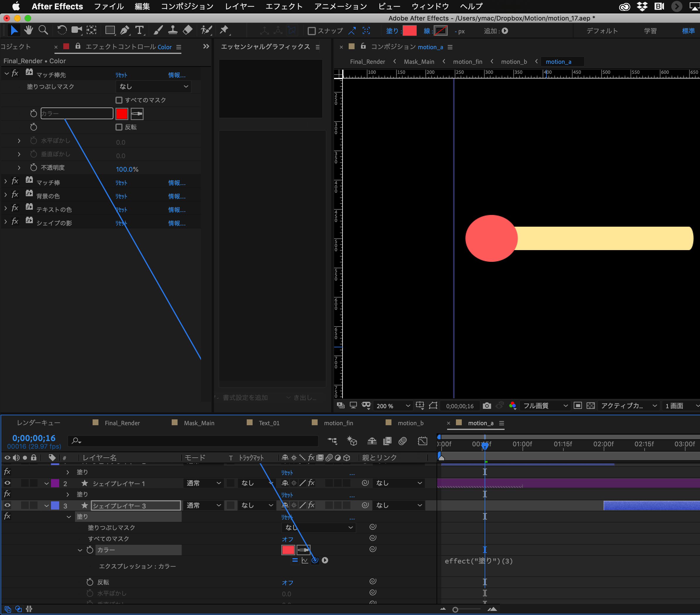Open the 塗りつぶしマスク dropdown set to なし

point(153,87)
